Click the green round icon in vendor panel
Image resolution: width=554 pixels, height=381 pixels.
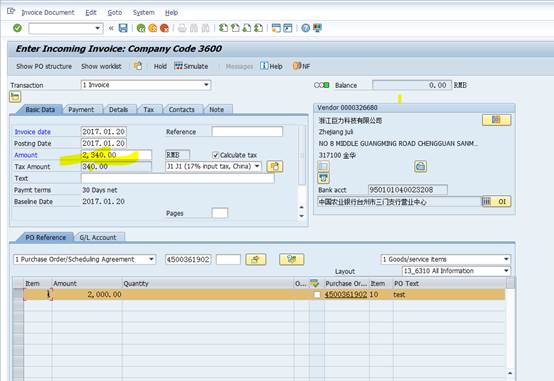click(420, 166)
